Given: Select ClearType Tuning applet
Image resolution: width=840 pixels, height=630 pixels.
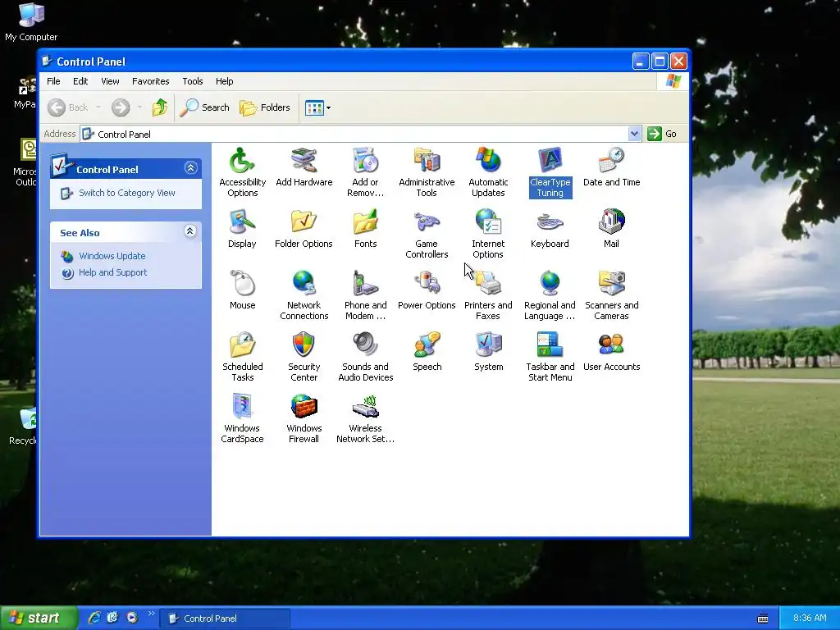Looking at the screenshot, I should point(550,171).
